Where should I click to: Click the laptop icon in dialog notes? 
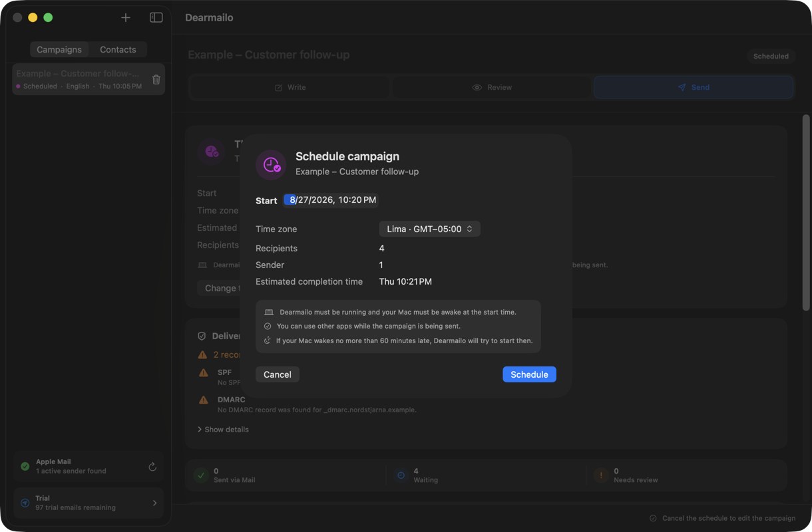(x=269, y=312)
